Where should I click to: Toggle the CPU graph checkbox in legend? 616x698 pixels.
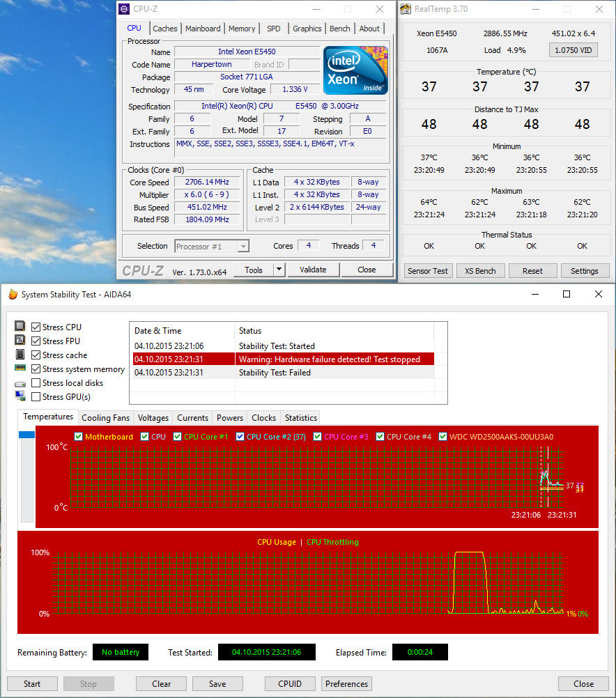pos(145,437)
